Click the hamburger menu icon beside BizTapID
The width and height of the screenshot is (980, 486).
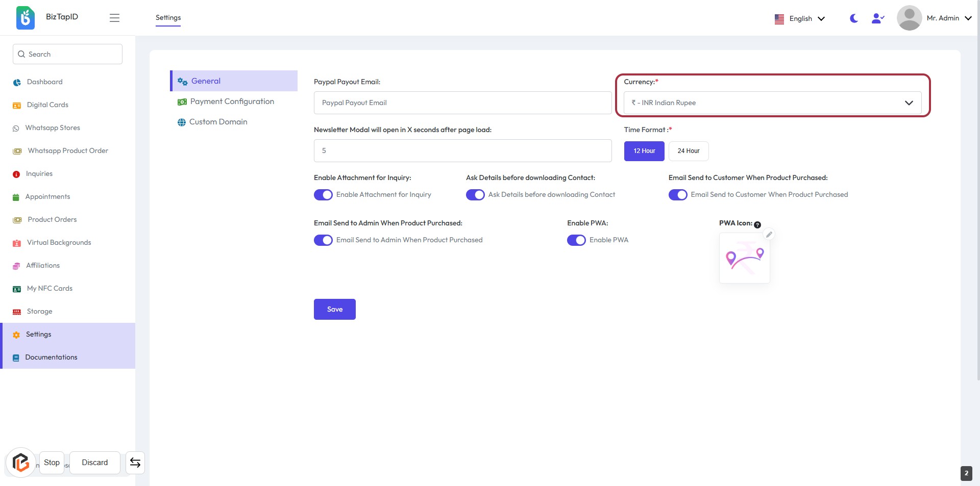pyautogui.click(x=114, y=18)
